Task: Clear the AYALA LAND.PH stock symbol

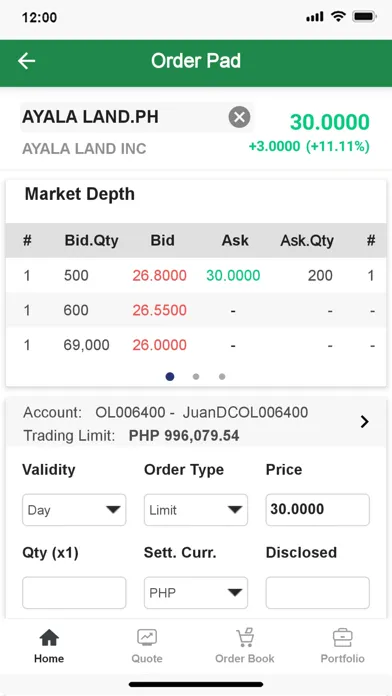Action: click(x=239, y=117)
